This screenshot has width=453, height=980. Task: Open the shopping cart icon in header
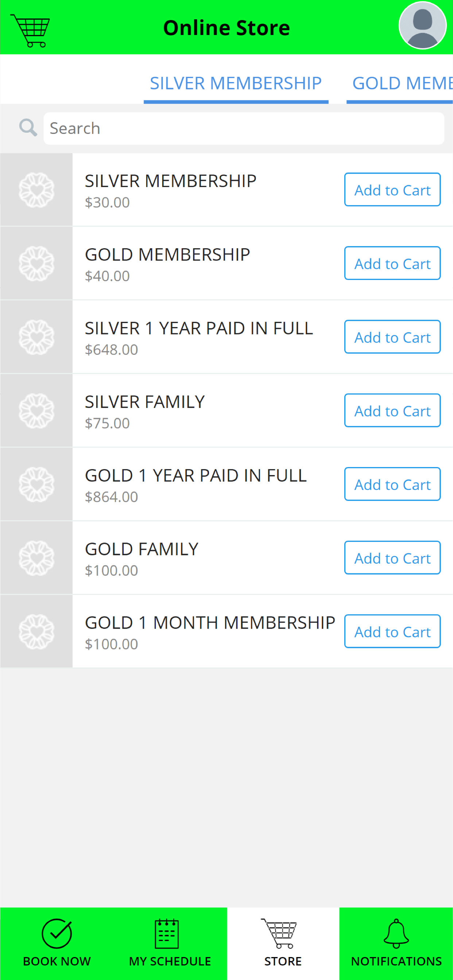click(x=30, y=30)
